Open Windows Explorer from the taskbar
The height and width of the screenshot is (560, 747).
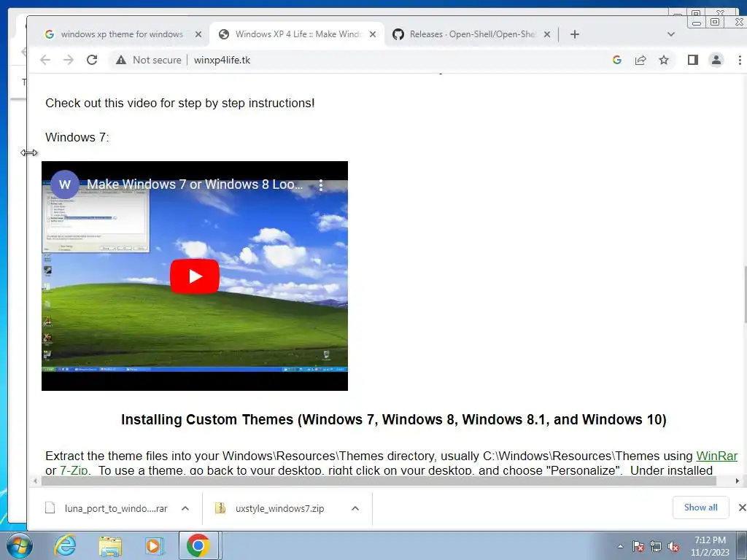click(x=110, y=545)
